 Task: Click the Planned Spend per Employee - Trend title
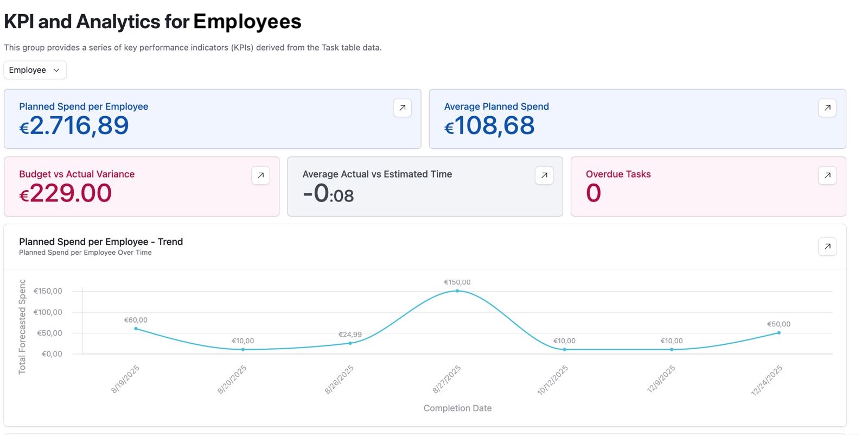(101, 242)
